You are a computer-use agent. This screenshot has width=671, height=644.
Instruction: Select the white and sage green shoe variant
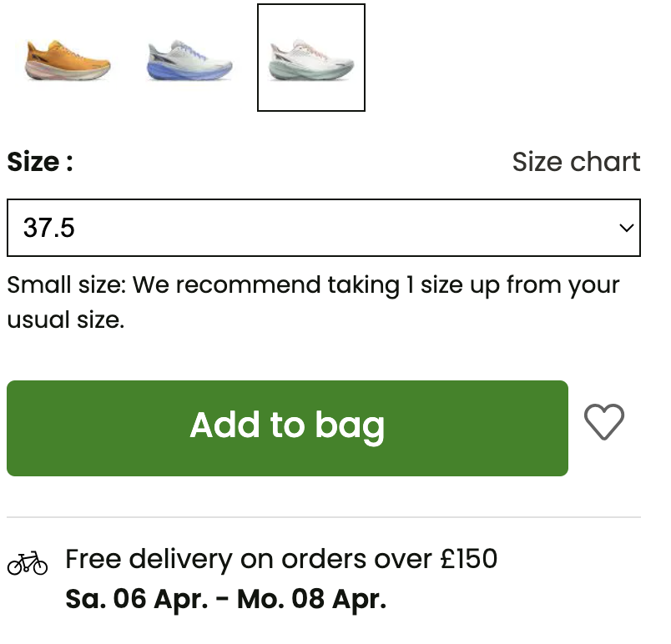click(x=311, y=58)
